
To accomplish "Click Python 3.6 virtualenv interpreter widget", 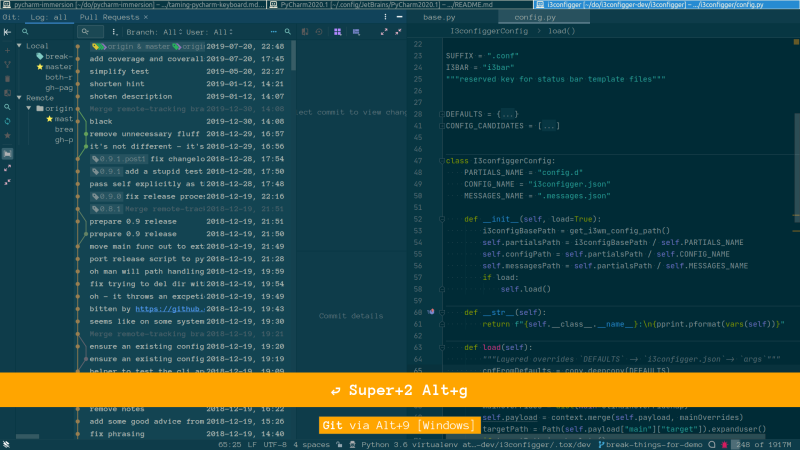I will click(x=476, y=445).
